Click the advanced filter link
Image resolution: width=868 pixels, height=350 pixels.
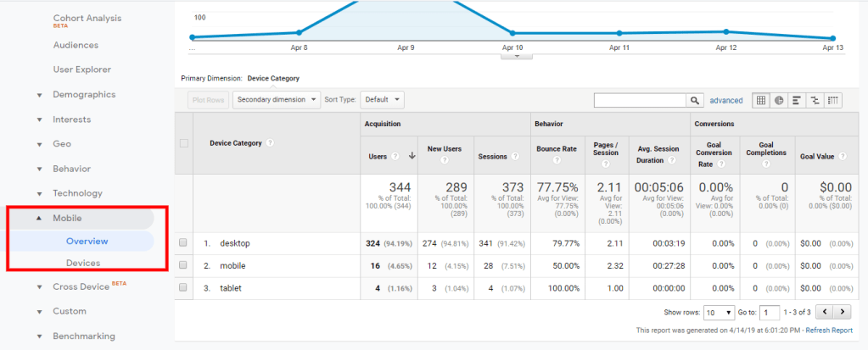[x=725, y=100]
